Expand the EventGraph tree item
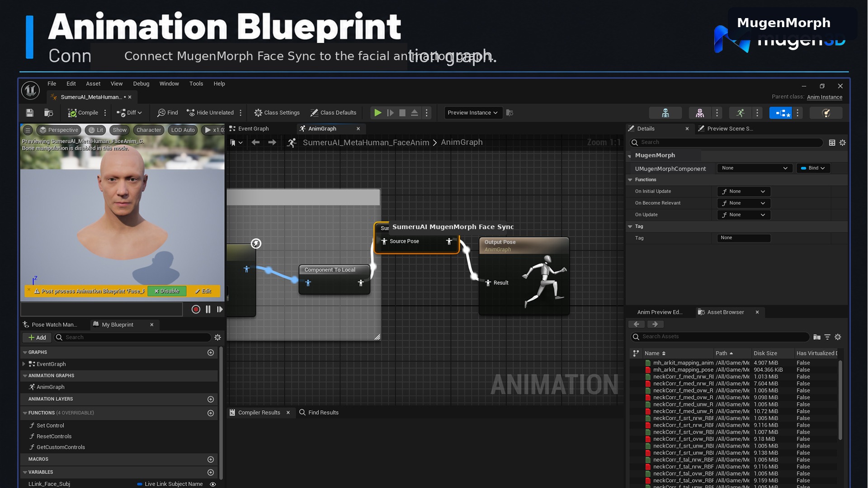The image size is (868, 488). [24, 364]
